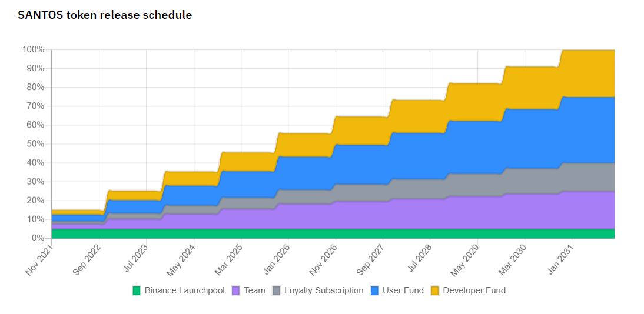644x314 pixels.
Task: Hide the Team series via its legend label
Action: [x=254, y=290]
